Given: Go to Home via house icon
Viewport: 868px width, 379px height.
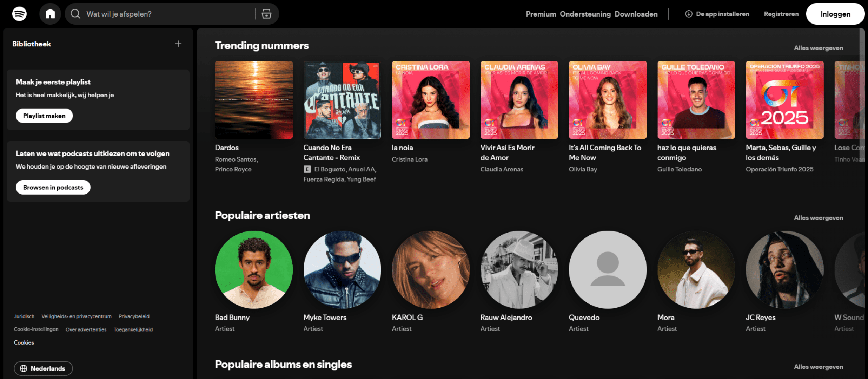Looking at the screenshot, I should [50, 14].
